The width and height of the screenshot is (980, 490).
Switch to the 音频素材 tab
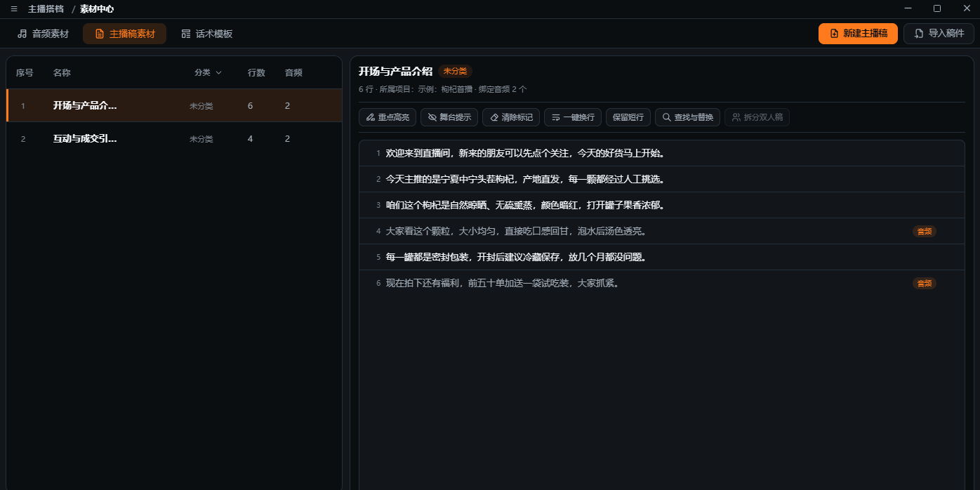point(43,34)
